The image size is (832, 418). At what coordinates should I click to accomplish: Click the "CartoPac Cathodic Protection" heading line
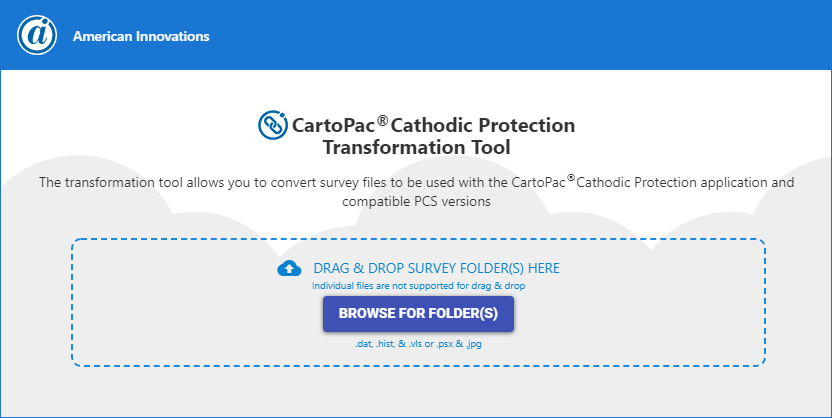coord(433,126)
